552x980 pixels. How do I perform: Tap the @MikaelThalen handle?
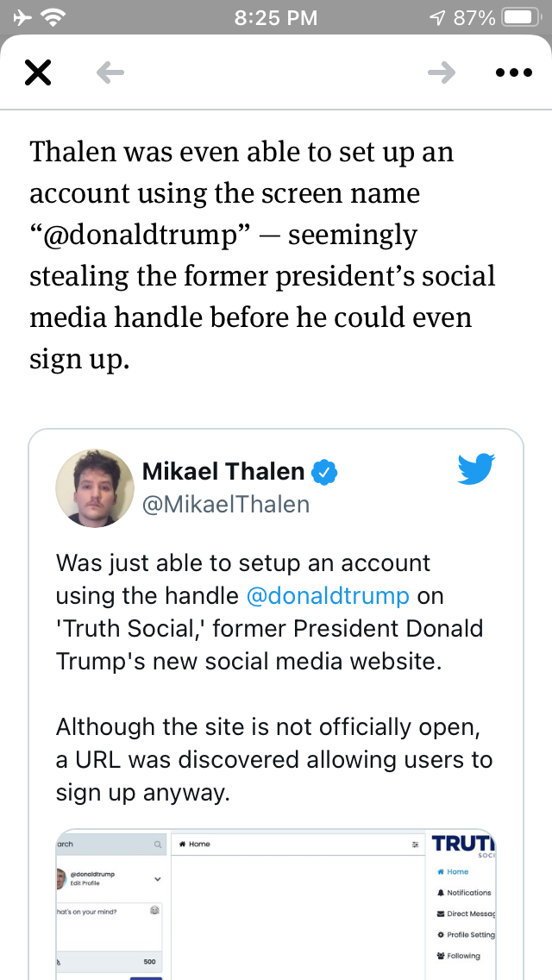tap(225, 504)
